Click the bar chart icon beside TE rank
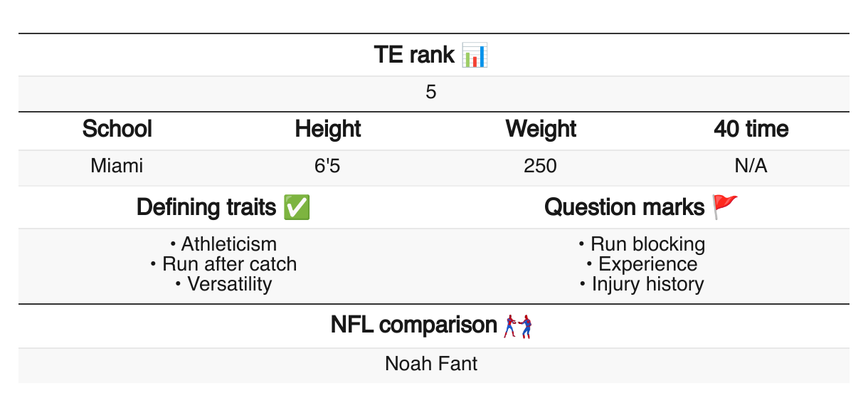This screenshot has width=868, height=403. pos(474,56)
